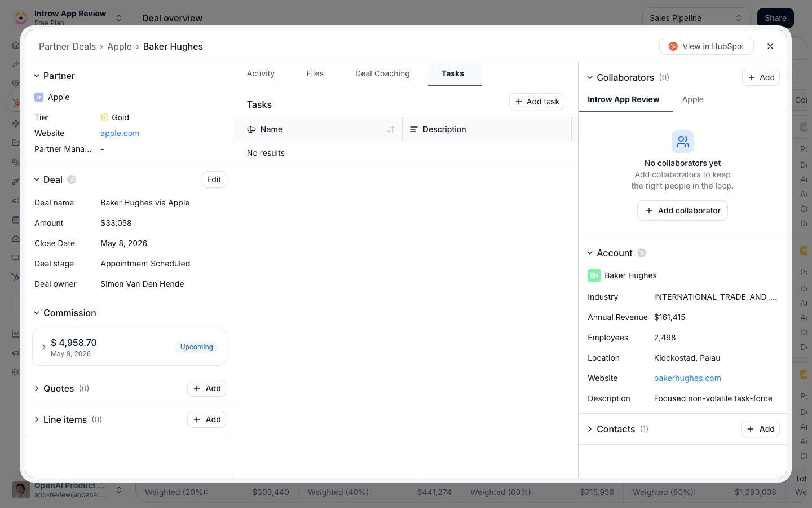
Task: Click the HubSpot logo in View in HubSpot button
Action: (x=673, y=46)
